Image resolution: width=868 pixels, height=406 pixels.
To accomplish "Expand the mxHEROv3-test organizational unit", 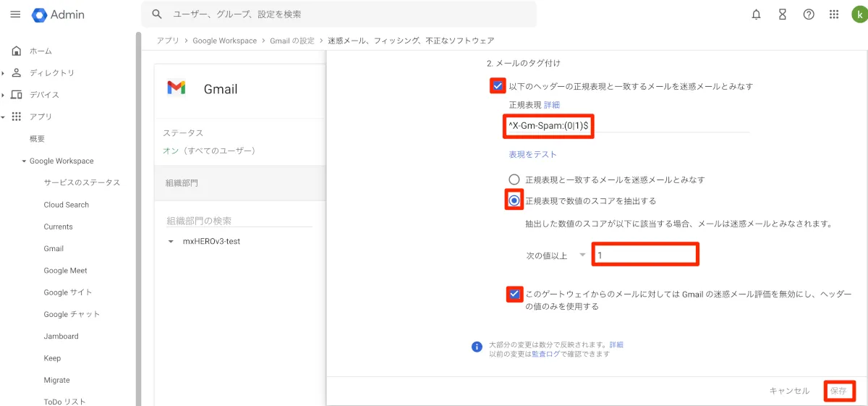I will click(171, 242).
